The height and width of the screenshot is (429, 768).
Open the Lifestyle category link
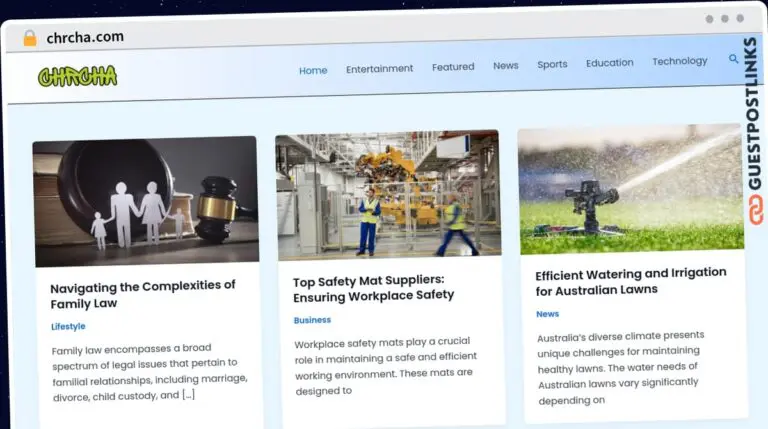(x=68, y=326)
